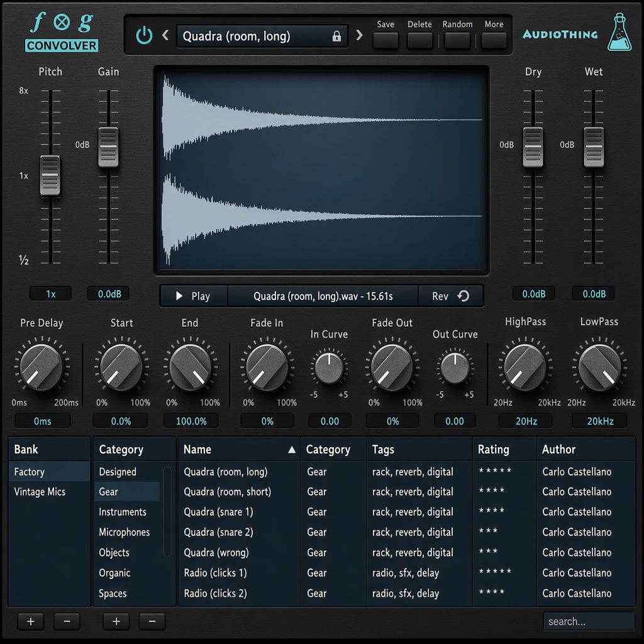
Task: Select the Microphones category
Action: coord(127,532)
